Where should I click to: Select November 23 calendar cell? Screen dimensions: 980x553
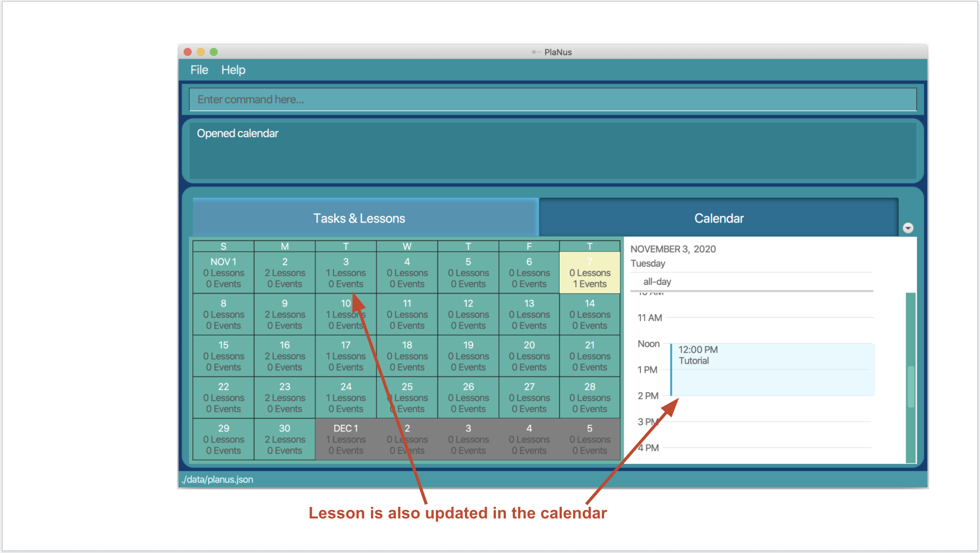pos(285,397)
